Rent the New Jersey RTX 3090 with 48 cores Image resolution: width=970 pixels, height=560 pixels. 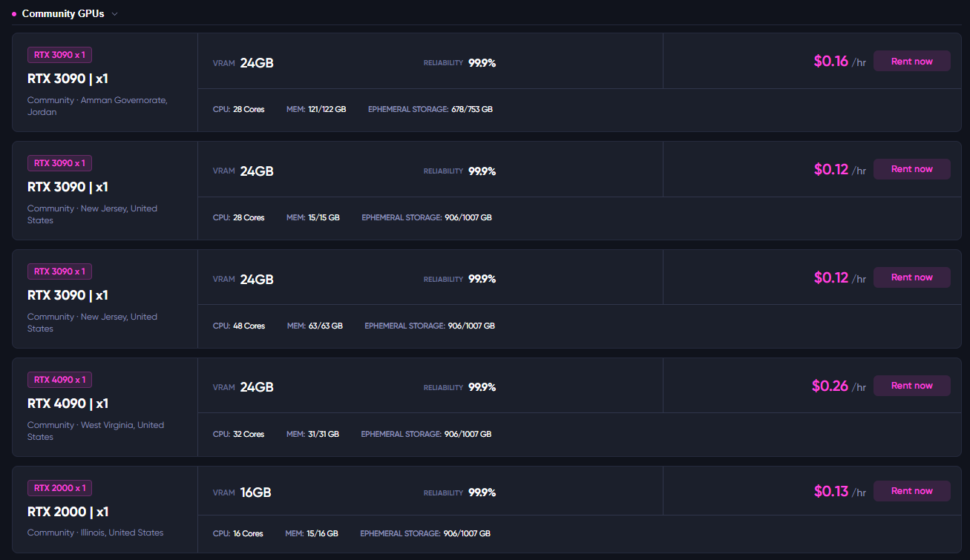[x=911, y=277]
